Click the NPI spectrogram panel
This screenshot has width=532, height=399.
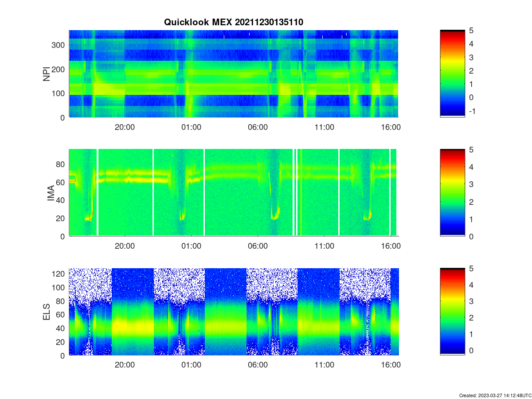click(x=234, y=74)
